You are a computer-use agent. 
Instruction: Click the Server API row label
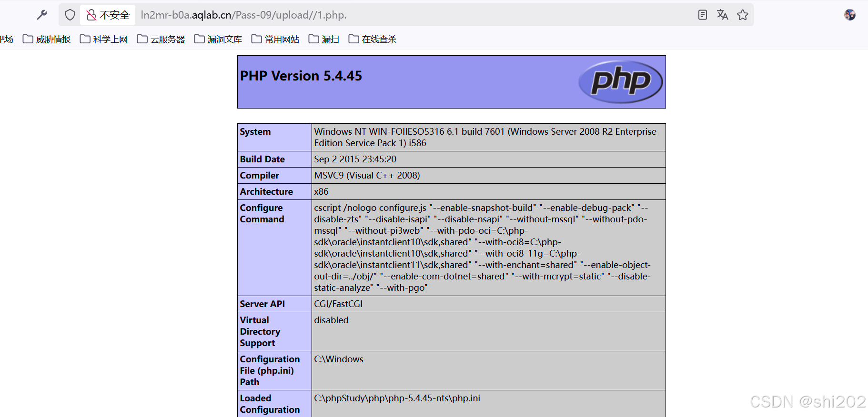[262, 304]
